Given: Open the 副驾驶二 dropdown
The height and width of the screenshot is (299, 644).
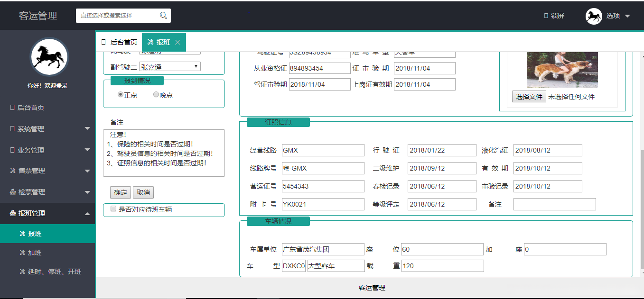Looking at the screenshot, I should 170,66.
